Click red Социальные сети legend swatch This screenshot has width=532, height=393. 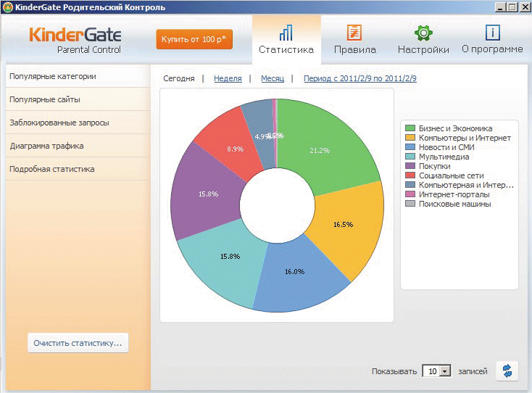(x=410, y=175)
